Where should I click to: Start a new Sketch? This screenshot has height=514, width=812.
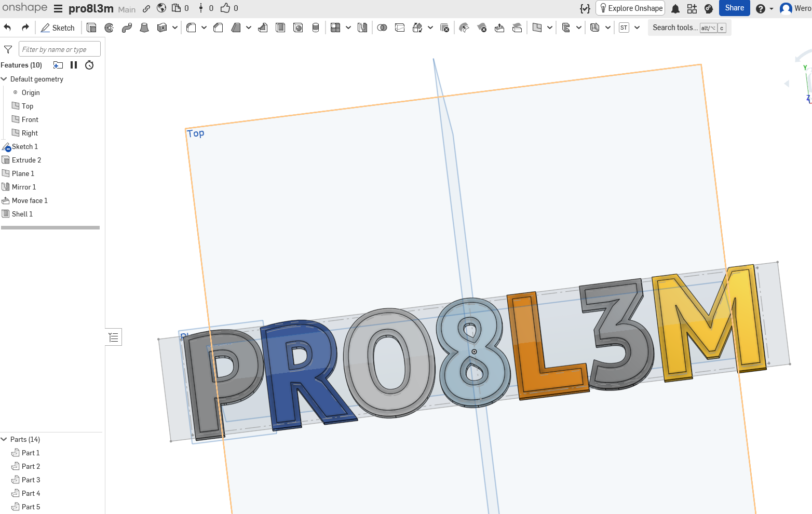(x=58, y=28)
